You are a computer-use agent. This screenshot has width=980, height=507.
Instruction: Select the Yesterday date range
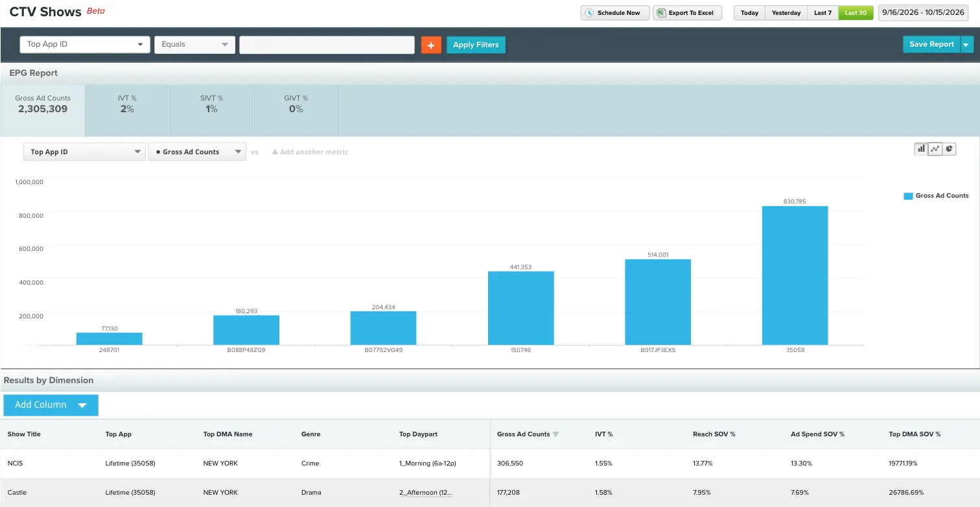(x=786, y=13)
